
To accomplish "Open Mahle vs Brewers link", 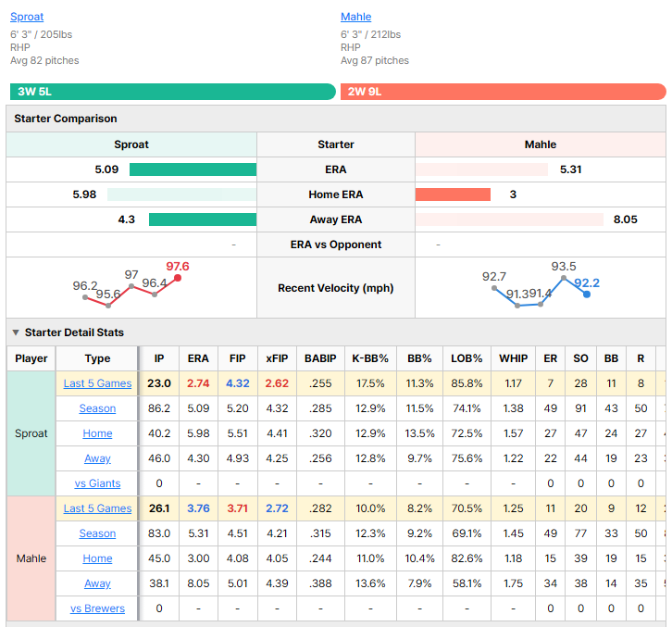I will pyautogui.click(x=97, y=608).
